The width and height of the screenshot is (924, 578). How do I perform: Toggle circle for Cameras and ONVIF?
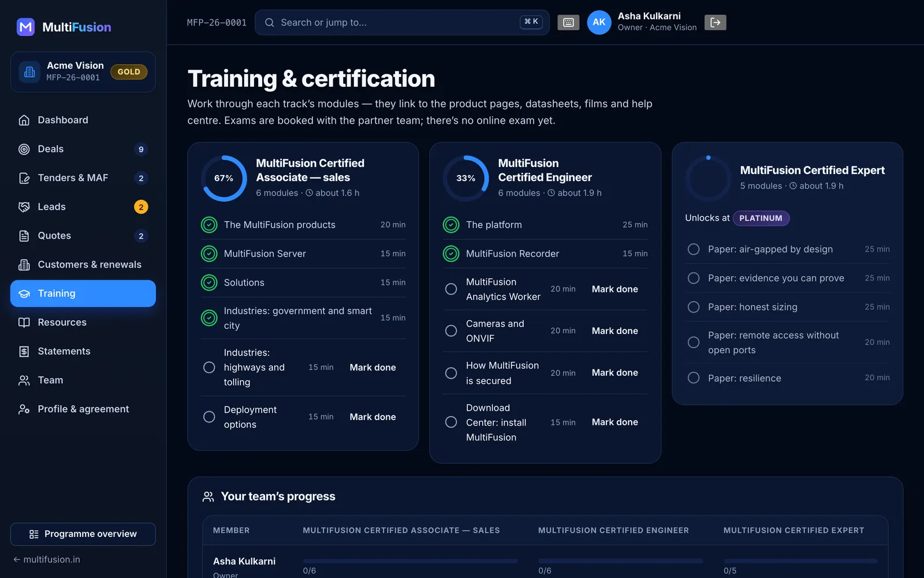451,331
